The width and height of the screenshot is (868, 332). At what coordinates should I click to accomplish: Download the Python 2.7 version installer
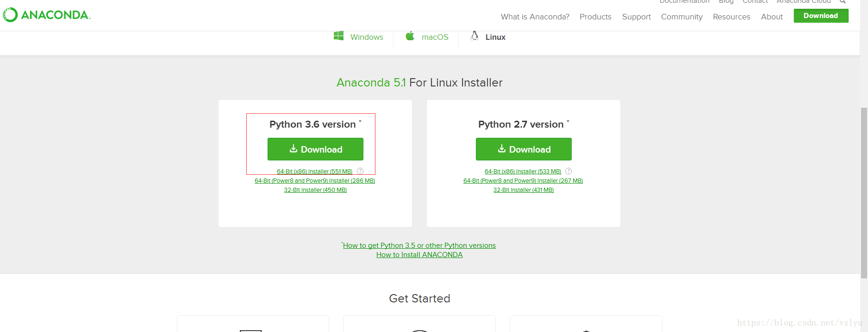point(524,149)
